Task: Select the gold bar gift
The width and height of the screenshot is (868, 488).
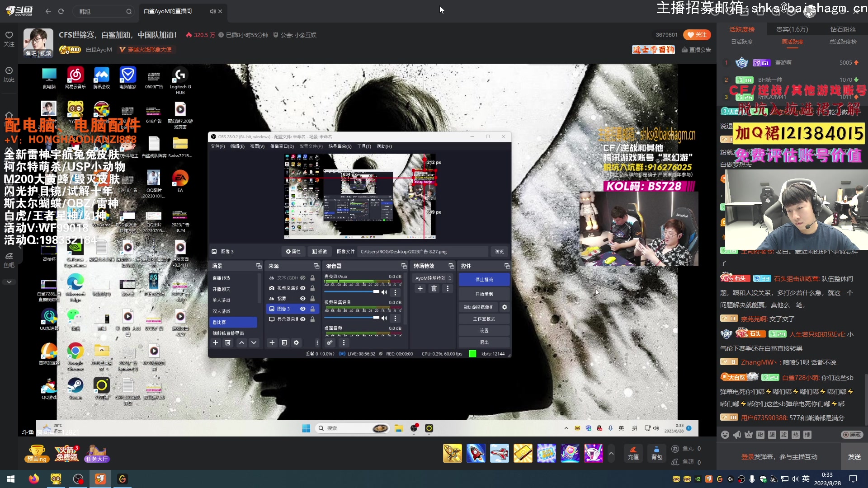Action: pyautogui.click(x=523, y=453)
